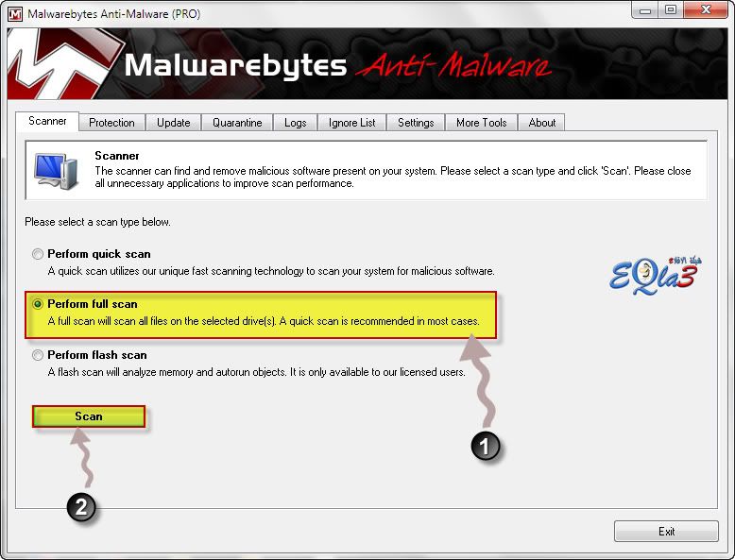Open the More Tools tab

pos(482,123)
